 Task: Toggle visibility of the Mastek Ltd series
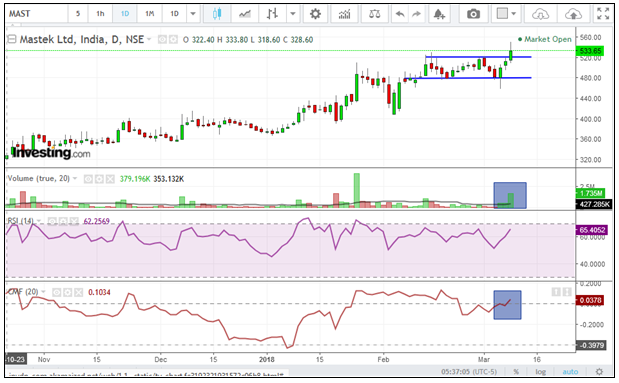click(162, 39)
